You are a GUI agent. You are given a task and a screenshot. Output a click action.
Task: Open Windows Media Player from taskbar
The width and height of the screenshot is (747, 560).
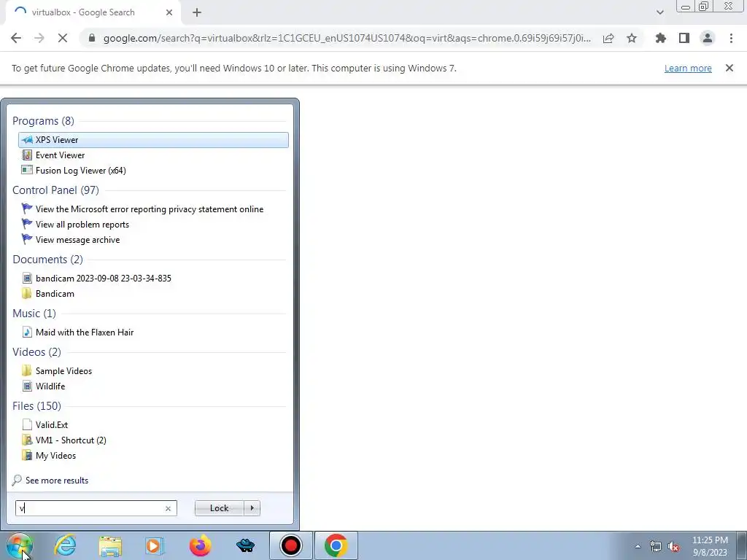(x=155, y=545)
